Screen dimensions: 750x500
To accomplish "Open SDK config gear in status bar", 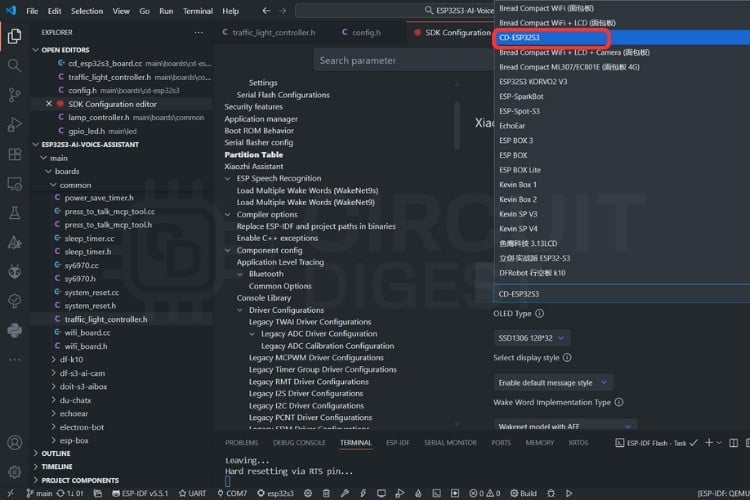I will pyautogui.click(x=308, y=493).
